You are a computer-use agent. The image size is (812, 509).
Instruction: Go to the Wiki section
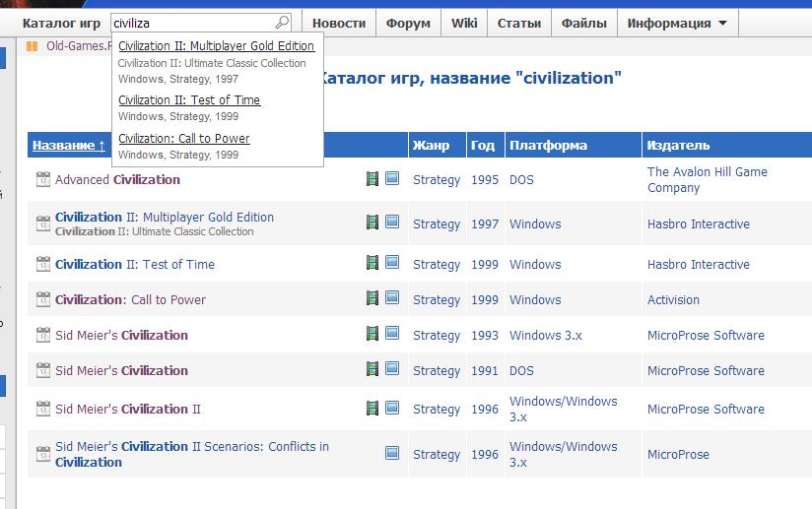click(464, 23)
